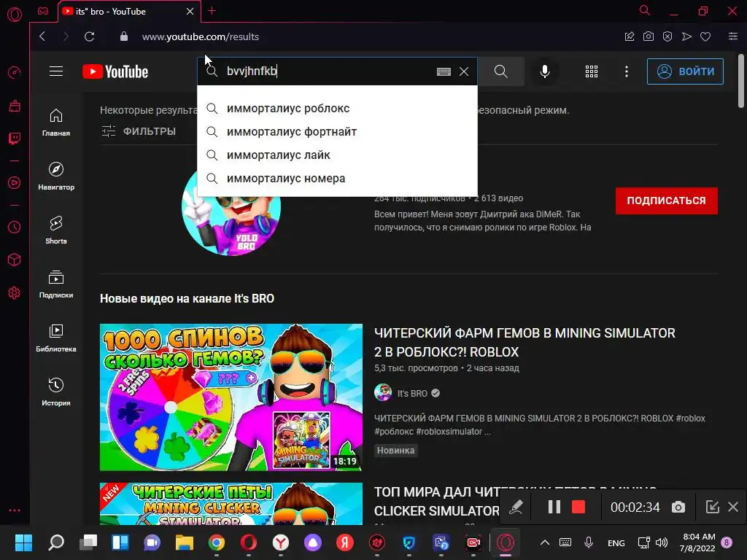Open Подписки in the sidebar
Image resolution: width=747 pixels, height=560 pixels.
[x=56, y=284]
